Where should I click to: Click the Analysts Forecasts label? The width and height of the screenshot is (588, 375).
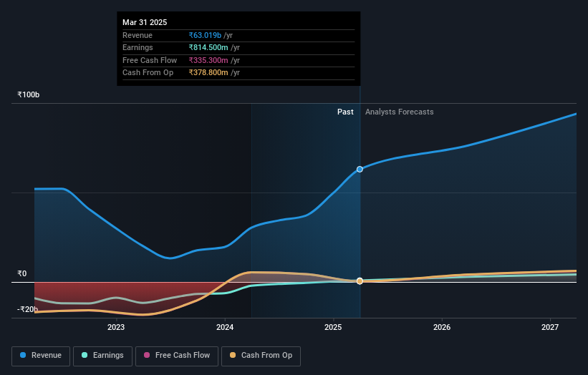tap(400, 112)
